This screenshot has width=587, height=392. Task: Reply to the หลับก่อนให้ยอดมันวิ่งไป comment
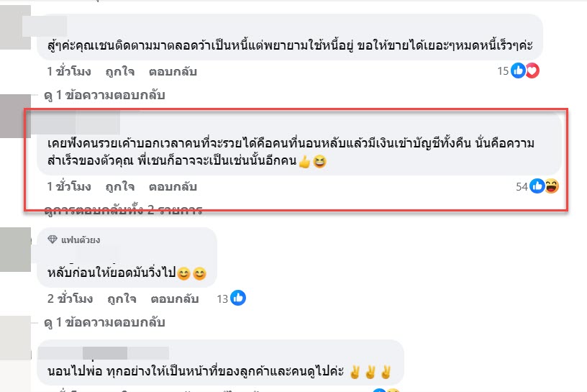pos(173,298)
